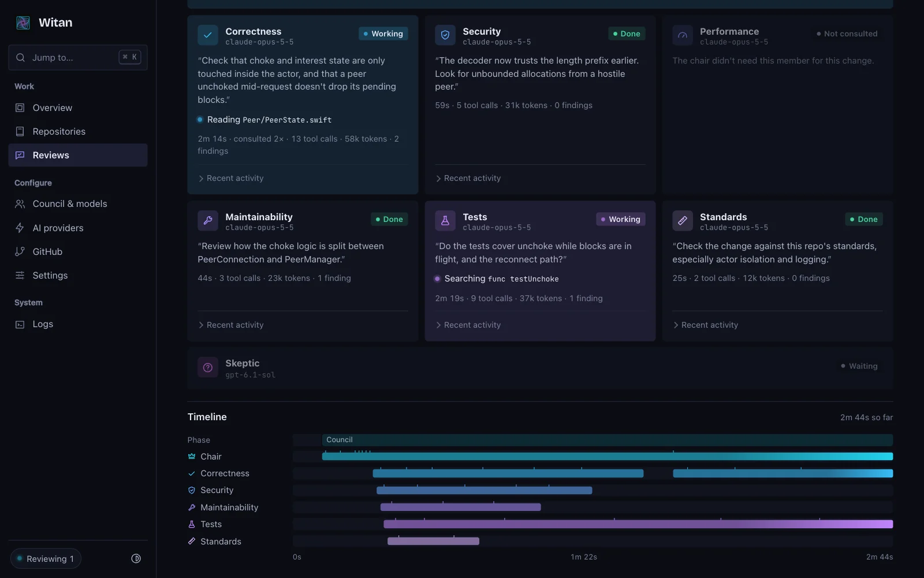
Task: Click the Tests timeline progress bar
Action: (638, 524)
